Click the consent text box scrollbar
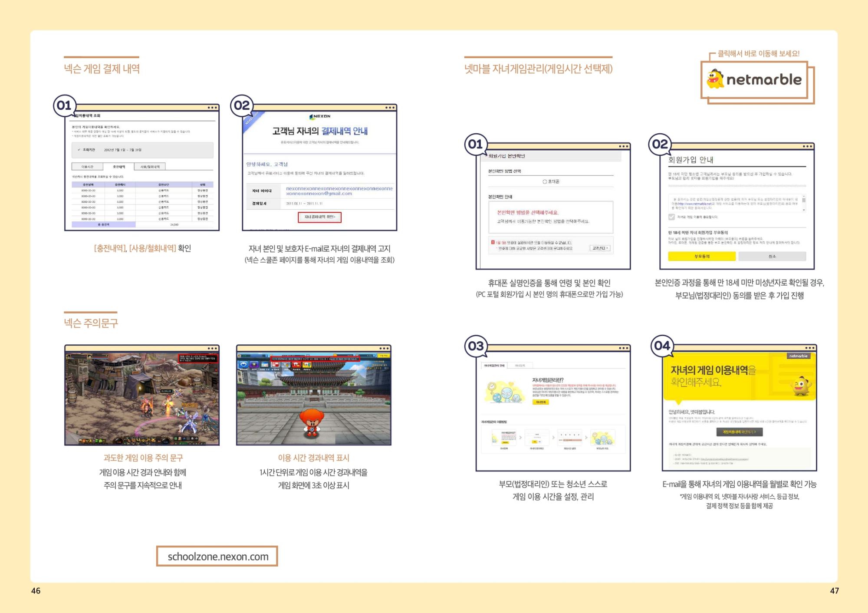868x613 pixels. coord(804,203)
